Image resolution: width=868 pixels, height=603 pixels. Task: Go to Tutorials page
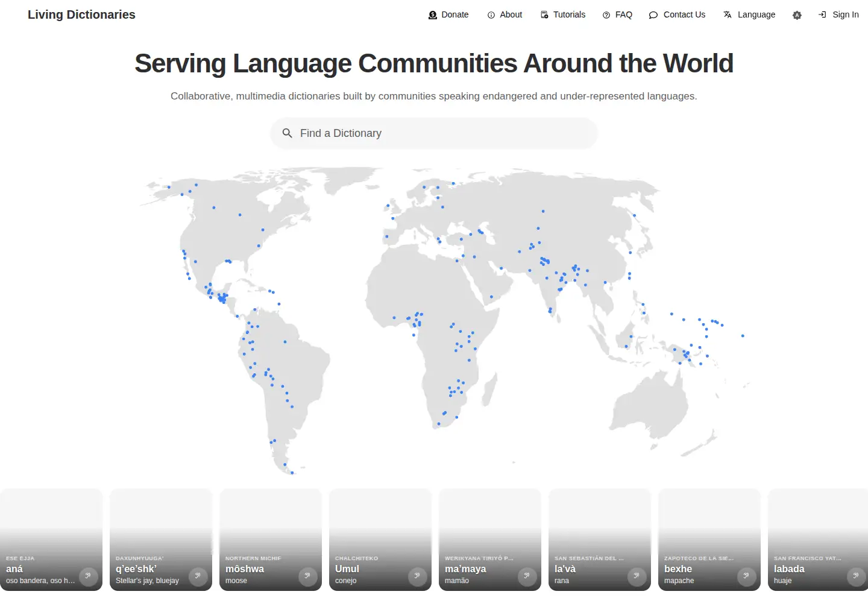(562, 15)
